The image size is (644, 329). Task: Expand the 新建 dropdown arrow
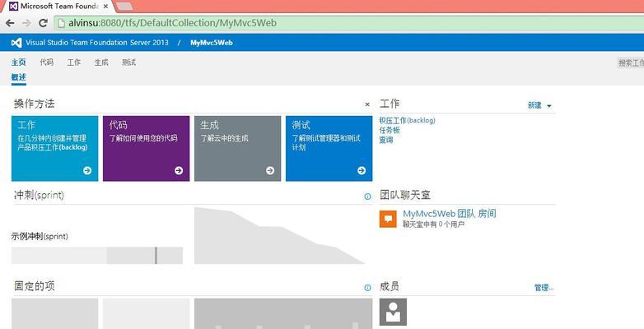click(549, 106)
